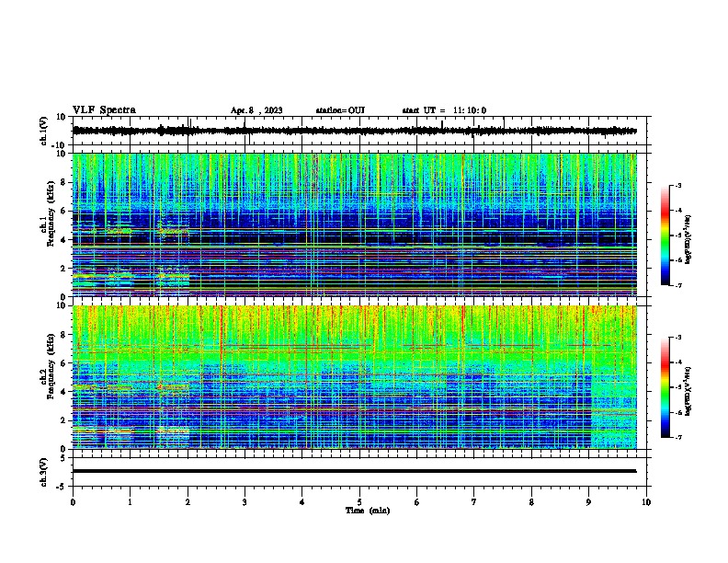Click the ch.2 spectrogram color scale bar
This screenshot has width=728, height=563.
665,387
